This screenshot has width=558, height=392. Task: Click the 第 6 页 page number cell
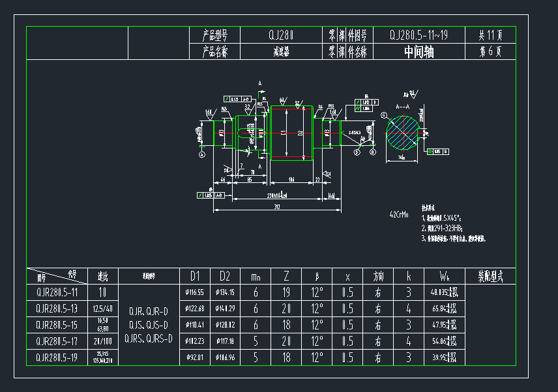(x=490, y=52)
